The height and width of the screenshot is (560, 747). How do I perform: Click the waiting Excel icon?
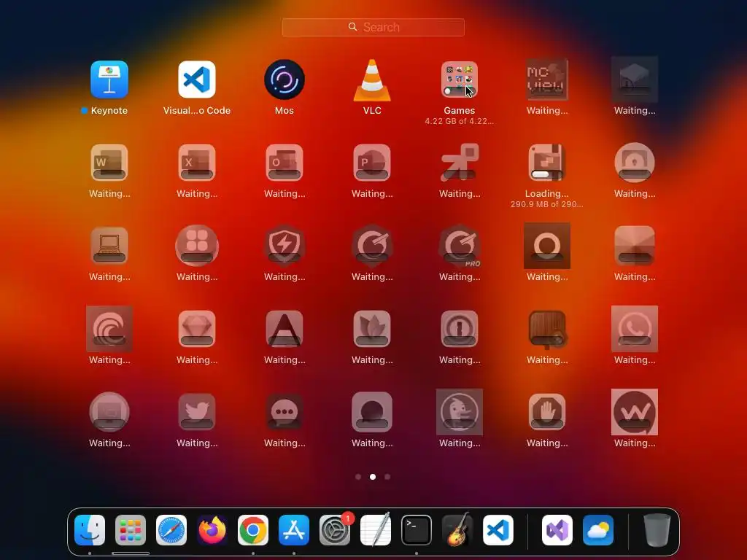(197, 163)
